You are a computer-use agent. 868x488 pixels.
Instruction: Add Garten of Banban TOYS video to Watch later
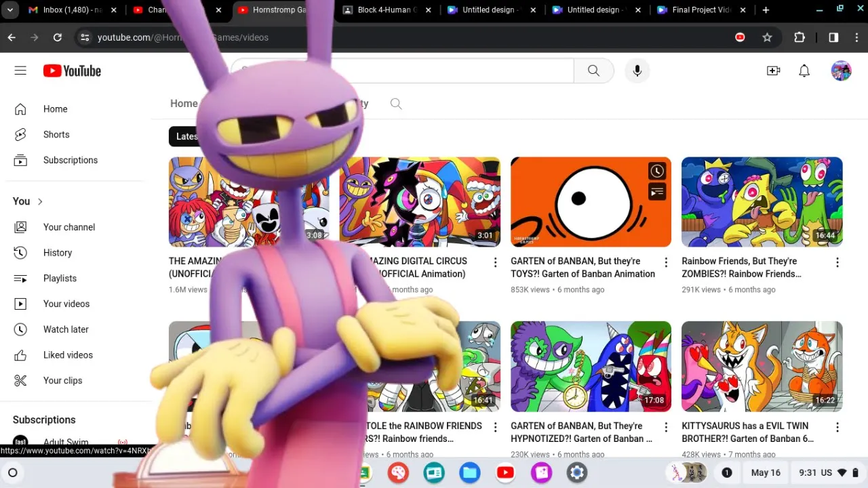tap(656, 171)
